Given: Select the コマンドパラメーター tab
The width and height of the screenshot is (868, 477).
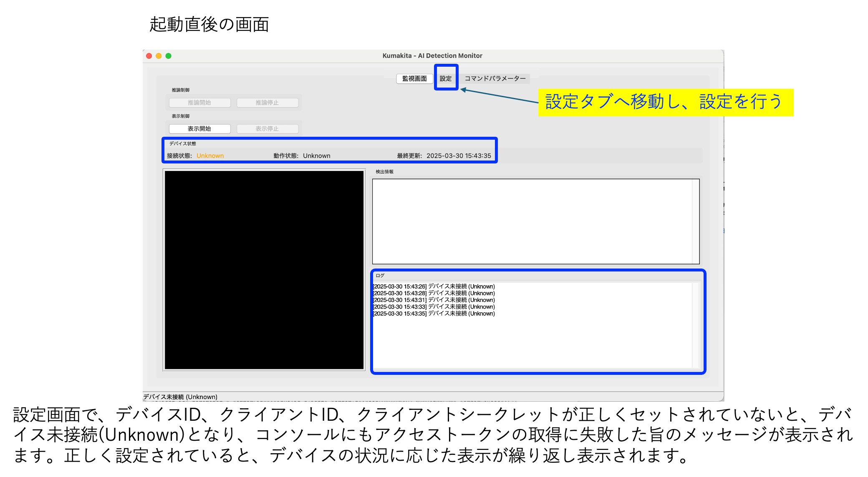Looking at the screenshot, I should [495, 78].
